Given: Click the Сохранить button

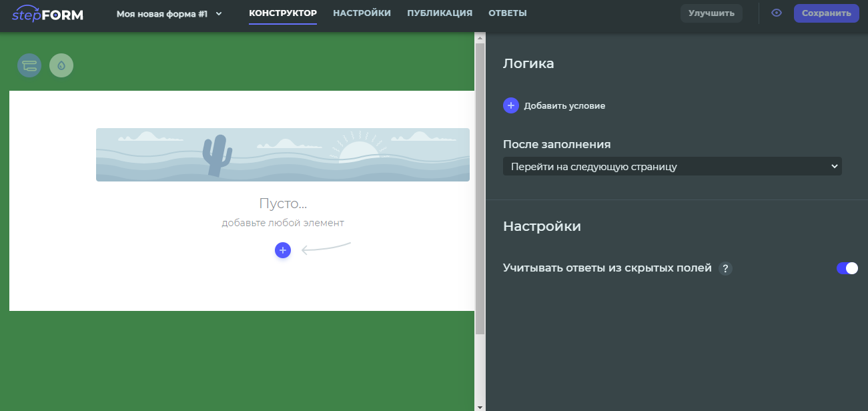Looking at the screenshot, I should tap(826, 13).
